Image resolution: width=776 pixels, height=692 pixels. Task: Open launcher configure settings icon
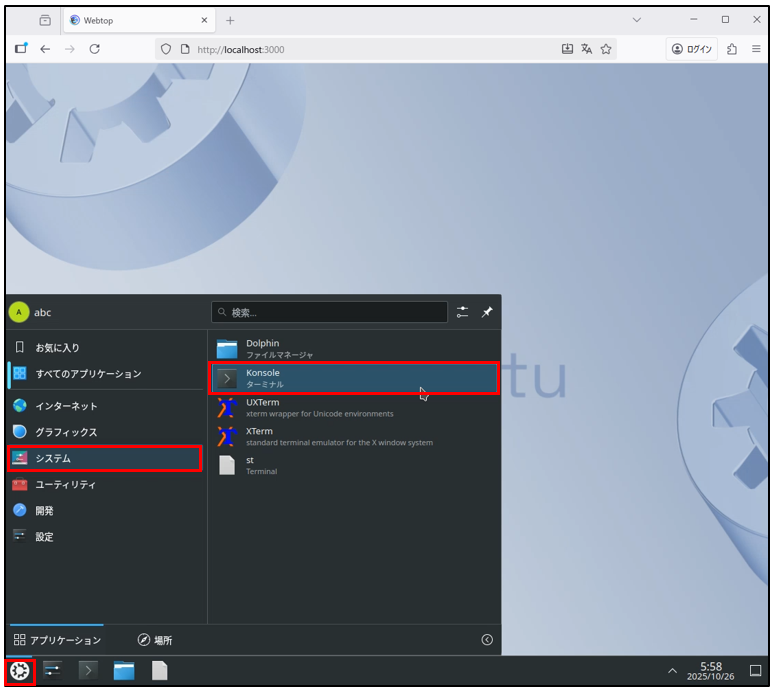pyautogui.click(x=462, y=312)
